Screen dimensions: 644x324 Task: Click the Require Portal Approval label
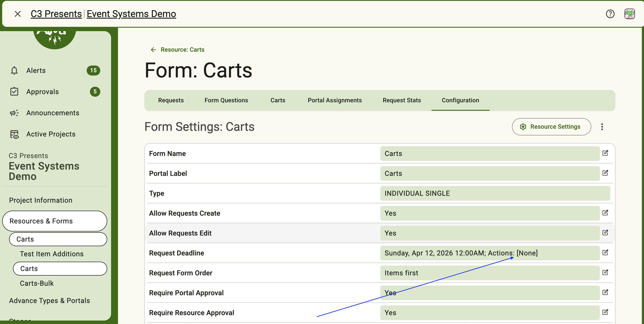[x=186, y=293]
